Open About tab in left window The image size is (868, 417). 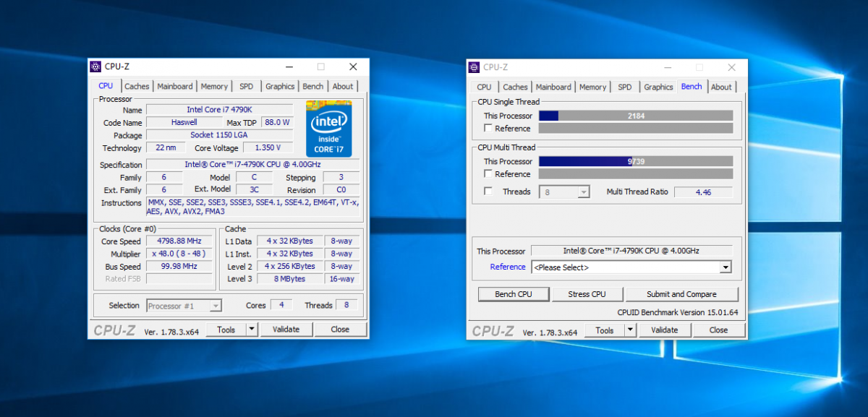click(x=343, y=87)
